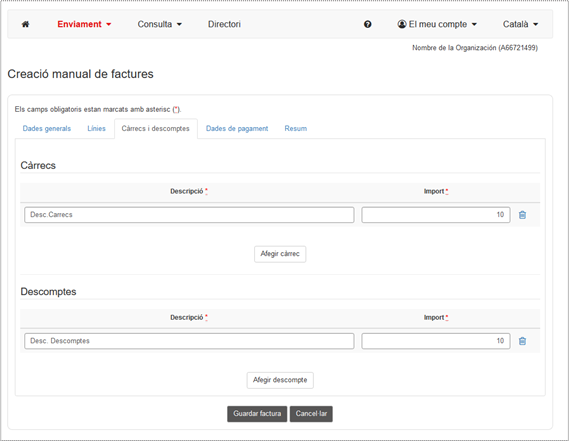Save with Guardar factura button

[257, 414]
